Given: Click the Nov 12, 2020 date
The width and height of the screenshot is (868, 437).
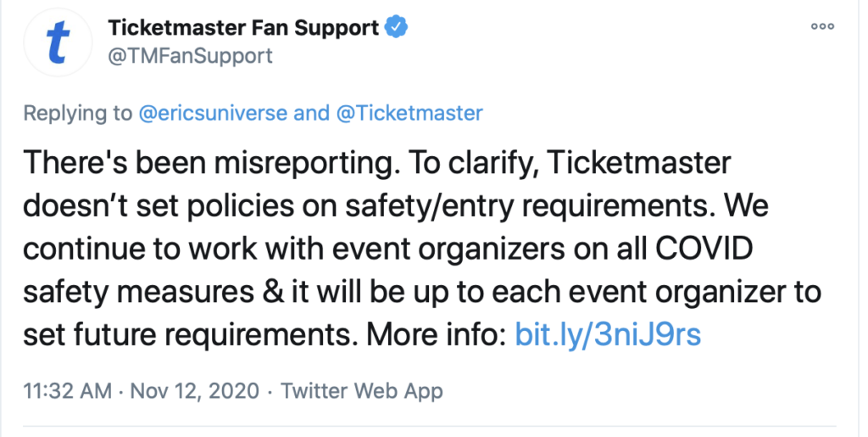Looking at the screenshot, I should click(194, 391).
